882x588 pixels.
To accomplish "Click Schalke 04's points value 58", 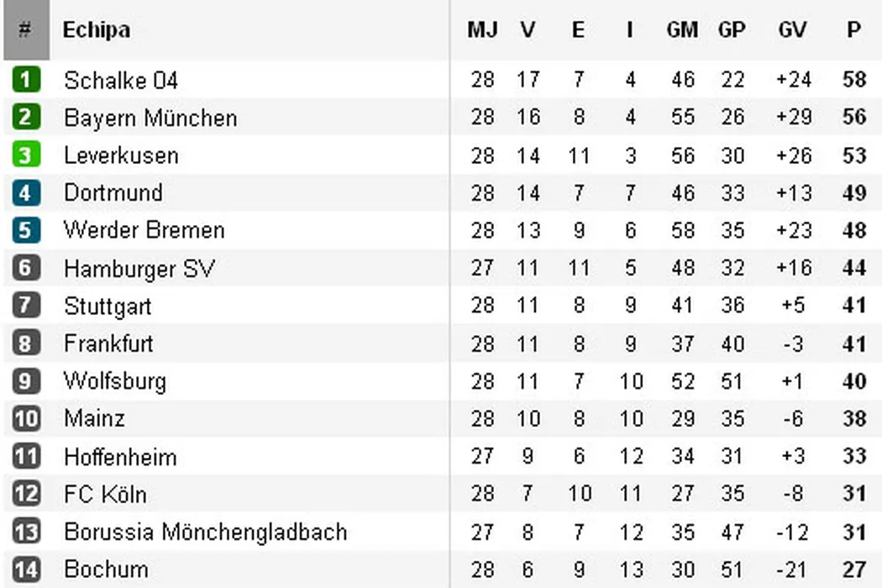I will pyautogui.click(x=853, y=81).
